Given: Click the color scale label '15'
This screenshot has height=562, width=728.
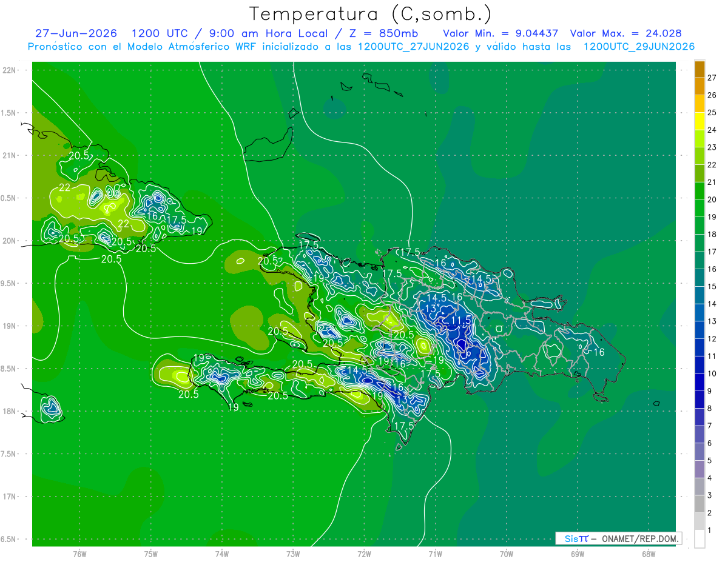Looking at the screenshot, I should [x=712, y=286].
